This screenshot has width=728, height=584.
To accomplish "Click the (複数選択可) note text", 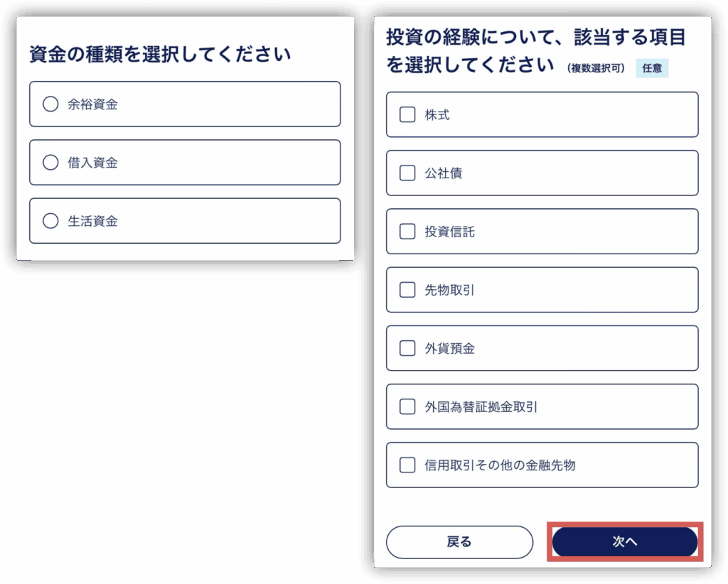I will point(596,69).
